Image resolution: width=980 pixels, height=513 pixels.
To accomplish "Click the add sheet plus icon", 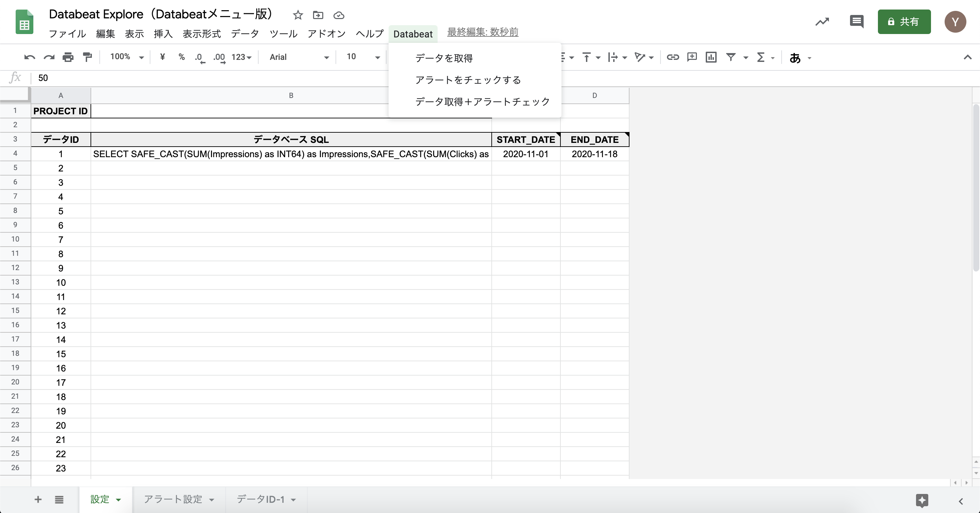I will 38,499.
